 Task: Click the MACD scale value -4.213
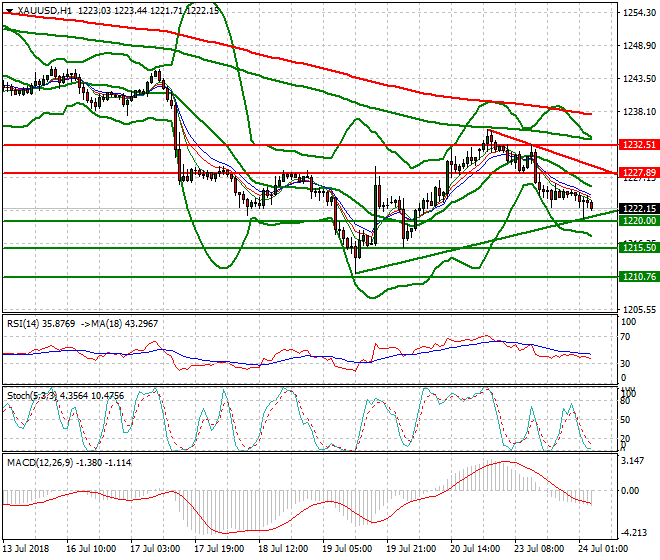tap(633, 533)
